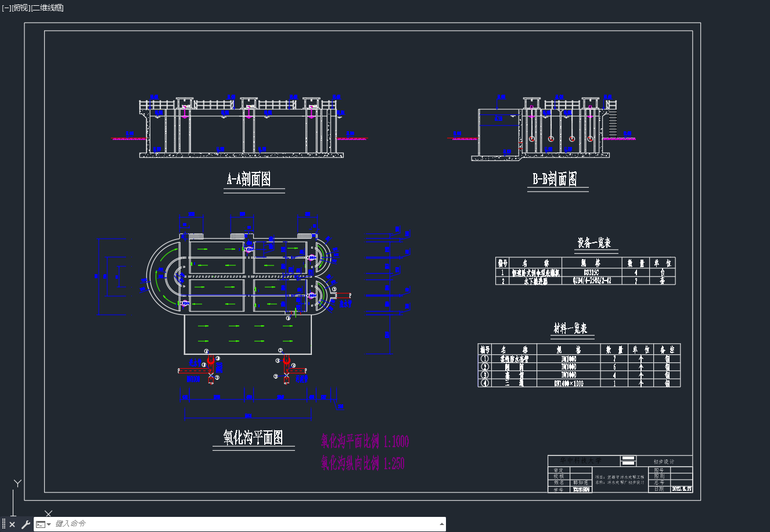Click circled number 4 in 材料一览表

pyautogui.click(x=485, y=383)
